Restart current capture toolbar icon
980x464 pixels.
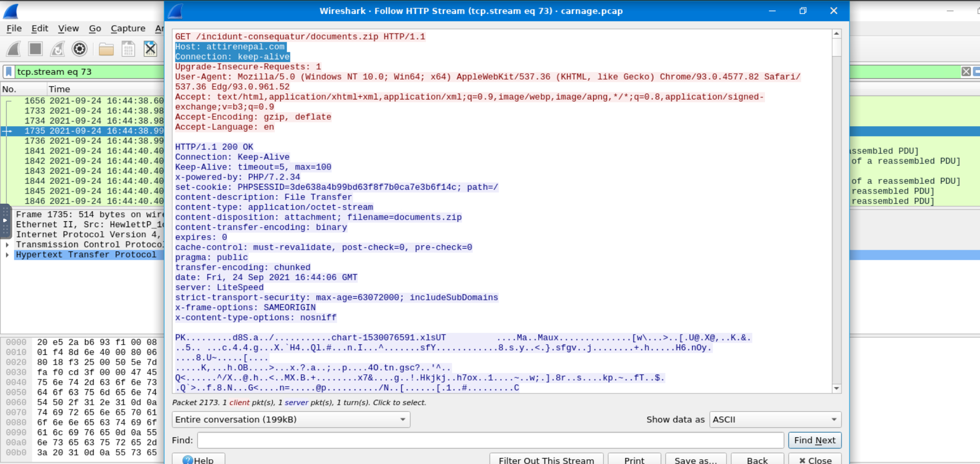pyautogui.click(x=57, y=49)
